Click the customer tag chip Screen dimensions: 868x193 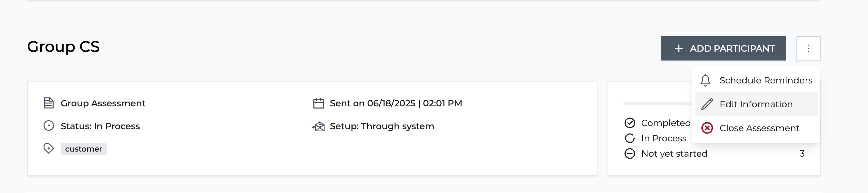tap(84, 149)
